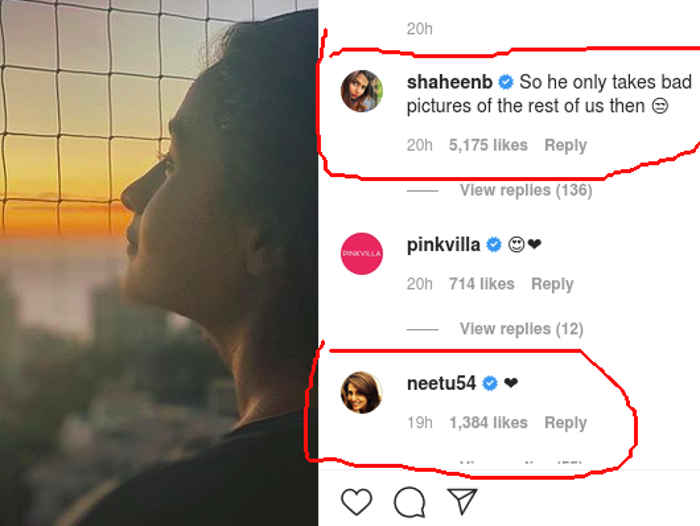Click neetu54's verified badge

490,383
